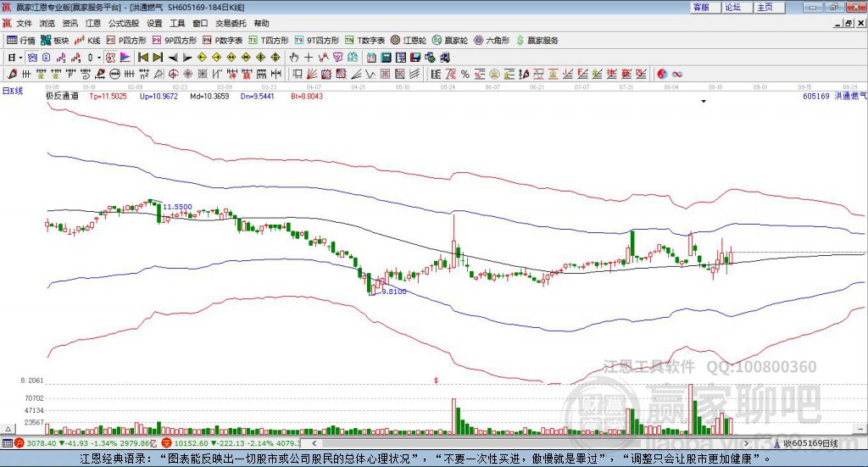868x467 pixels.
Task: Open the 9P四方形 tool
Action: click(x=175, y=41)
